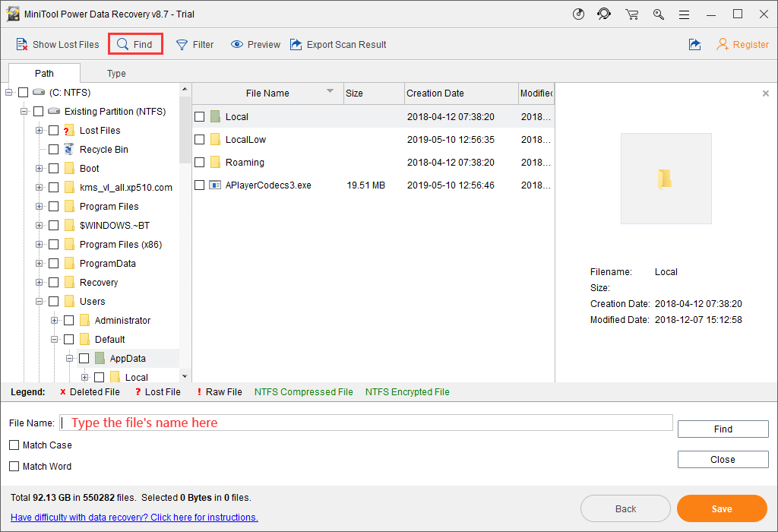Viewport: 778px width, 532px height.
Task: Click the Export Scan Result icon
Action: click(296, 45)
